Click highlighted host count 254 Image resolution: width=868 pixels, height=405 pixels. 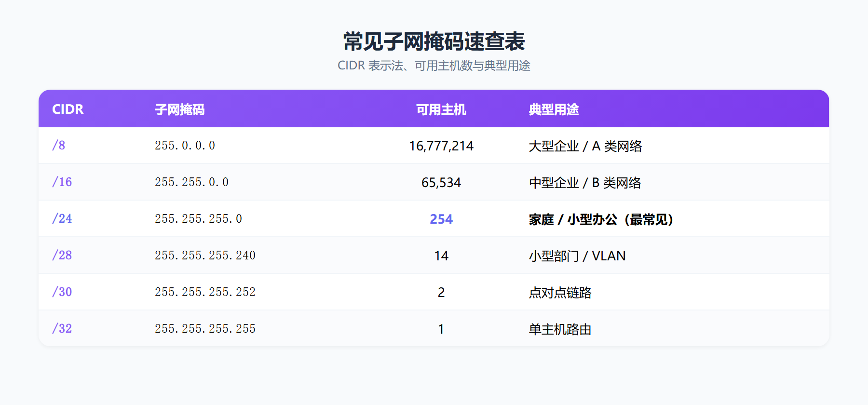coord(441,219)
